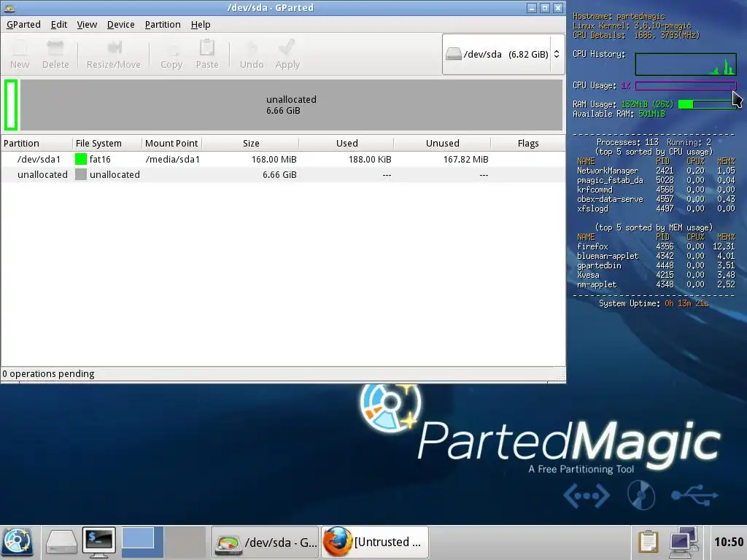Click the CPU Usage bar in system monitor
Viewport: 747px width, 560px height.
point(686,86)
